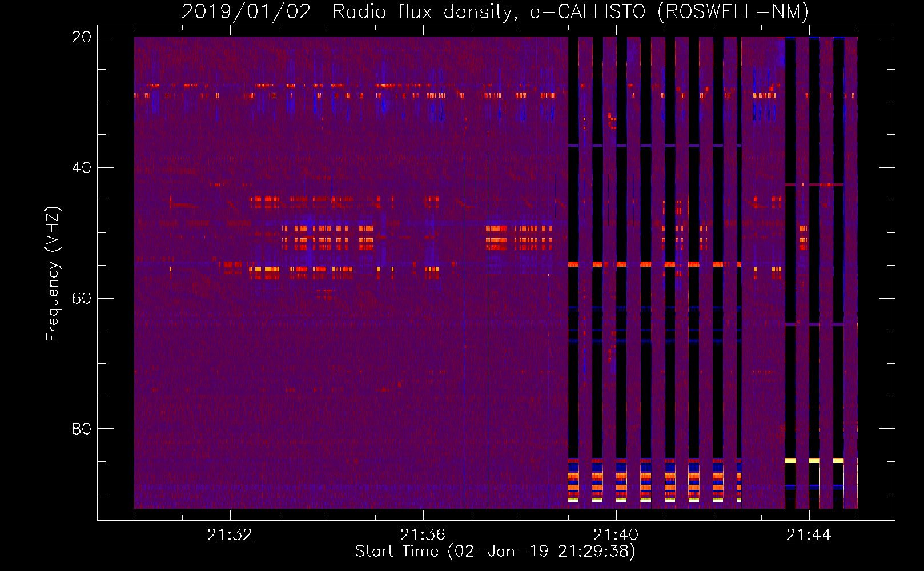
Task: Click the 'Start Time (02-Jan-19 21:29:38)' label
Action: pyautogui.click(x=495, y=552)
